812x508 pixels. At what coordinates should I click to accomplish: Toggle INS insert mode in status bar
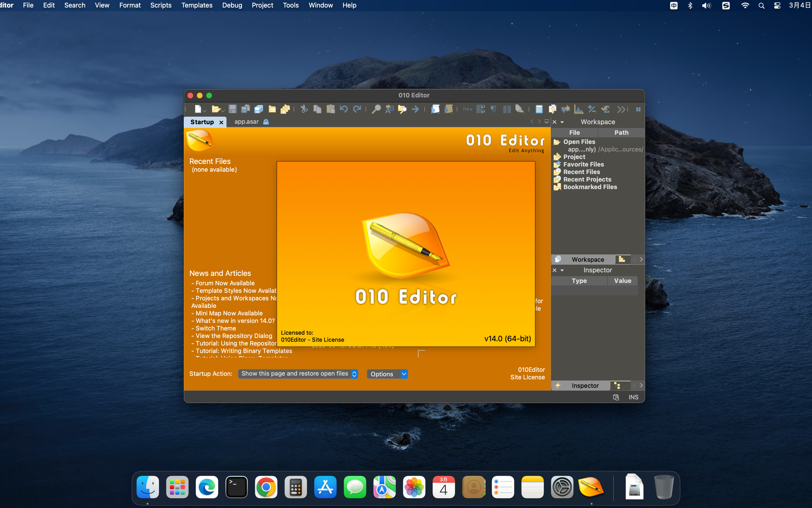(x=633, y=397)
